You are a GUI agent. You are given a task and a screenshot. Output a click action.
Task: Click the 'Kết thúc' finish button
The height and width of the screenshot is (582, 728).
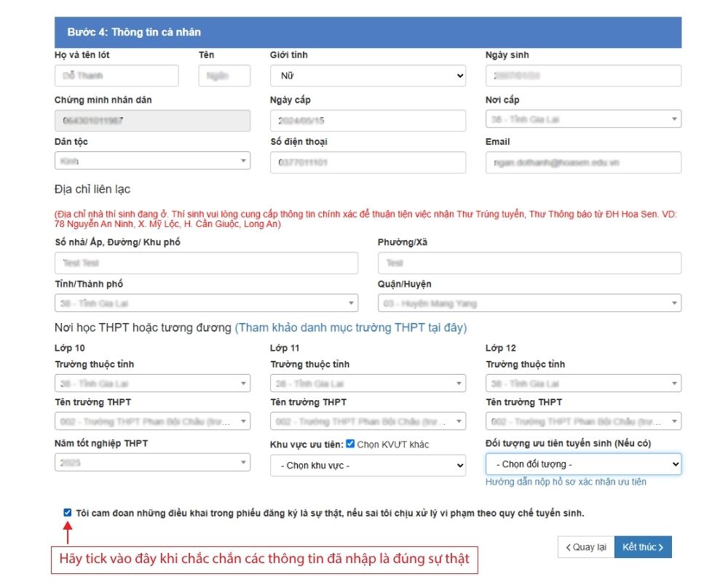643,547
